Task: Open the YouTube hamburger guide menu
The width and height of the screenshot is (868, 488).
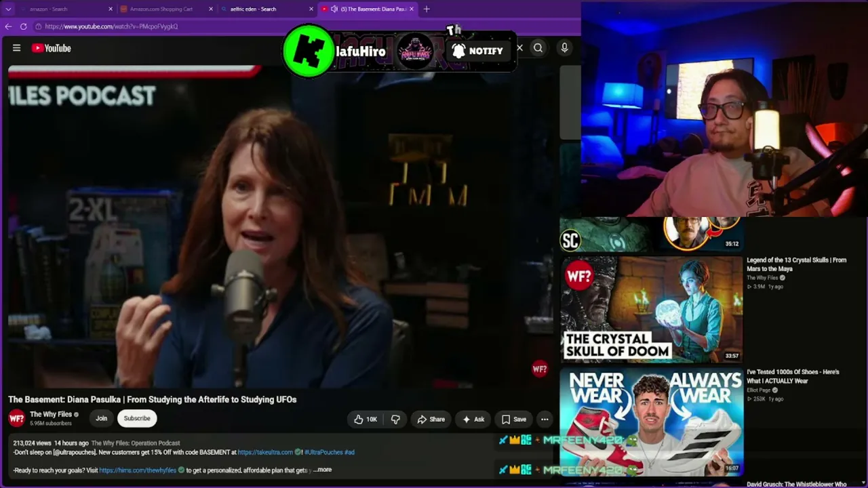Action: click(x=16, y=48)
